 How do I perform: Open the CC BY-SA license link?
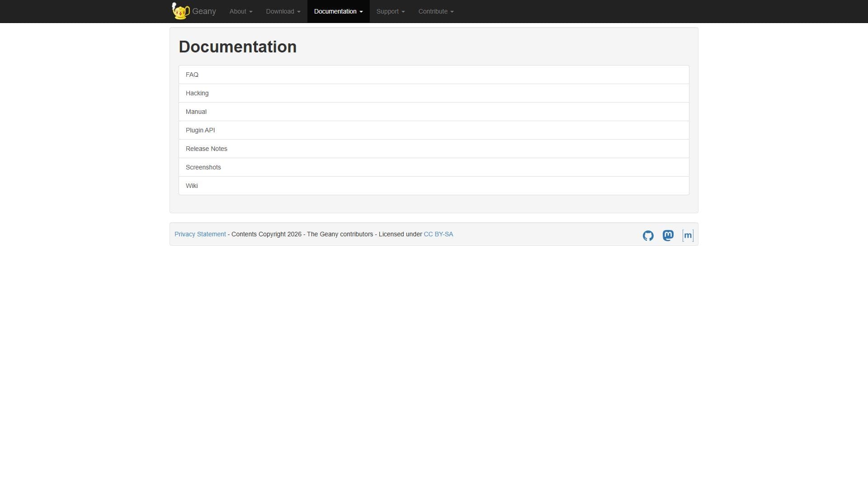[438, 234]
